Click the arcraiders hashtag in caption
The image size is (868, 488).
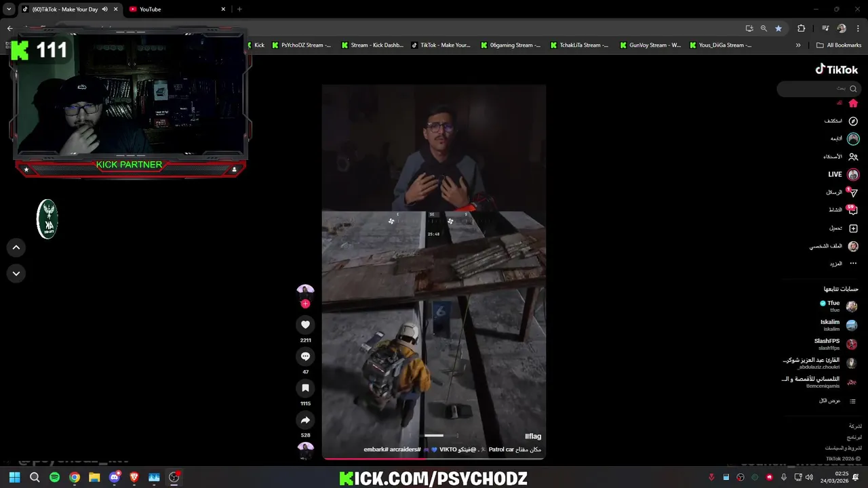click(x=406, y=449)
